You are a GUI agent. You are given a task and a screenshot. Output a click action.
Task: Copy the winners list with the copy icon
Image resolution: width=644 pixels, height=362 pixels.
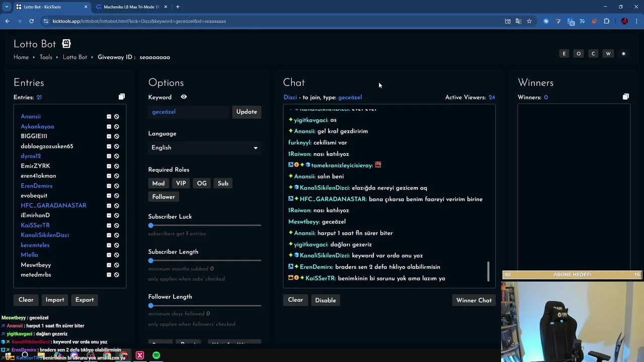[x=625, y=97]
